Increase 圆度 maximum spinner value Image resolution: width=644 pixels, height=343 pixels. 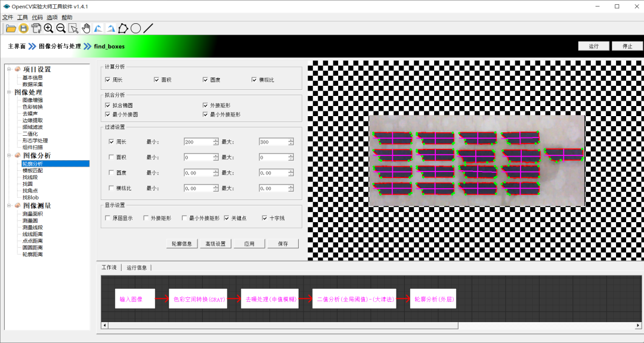291,171
